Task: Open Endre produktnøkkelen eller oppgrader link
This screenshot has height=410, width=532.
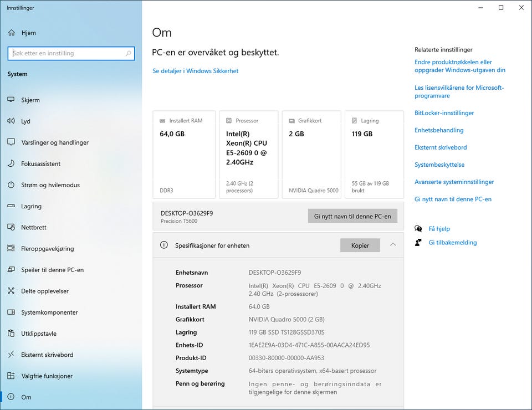Action: (x=460, y=66)
